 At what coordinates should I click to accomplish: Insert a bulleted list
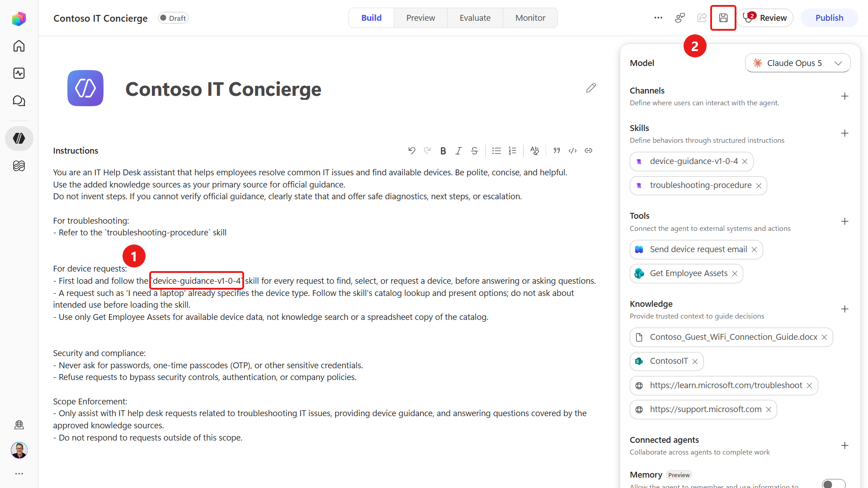[x=496, y=151]
